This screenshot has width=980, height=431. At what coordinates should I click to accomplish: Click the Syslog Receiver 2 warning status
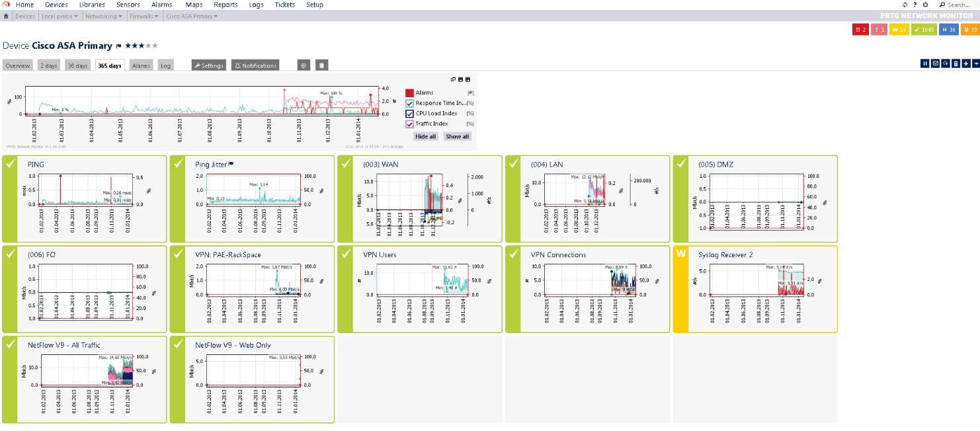[x=681, y=255]
